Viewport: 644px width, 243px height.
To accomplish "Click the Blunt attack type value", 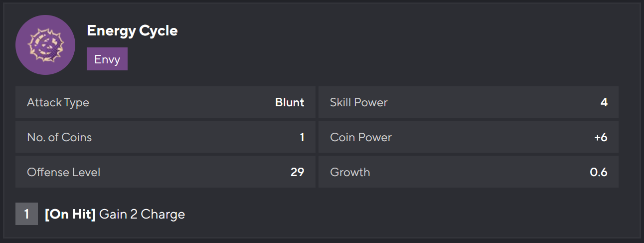I will pos(290,102).
